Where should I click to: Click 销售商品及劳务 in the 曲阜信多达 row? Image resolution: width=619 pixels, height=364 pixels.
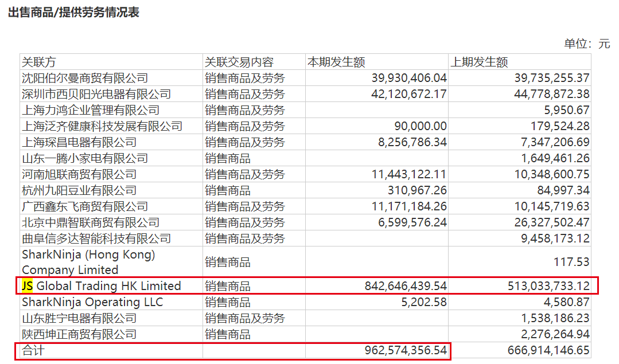click(x=245, y=238)
